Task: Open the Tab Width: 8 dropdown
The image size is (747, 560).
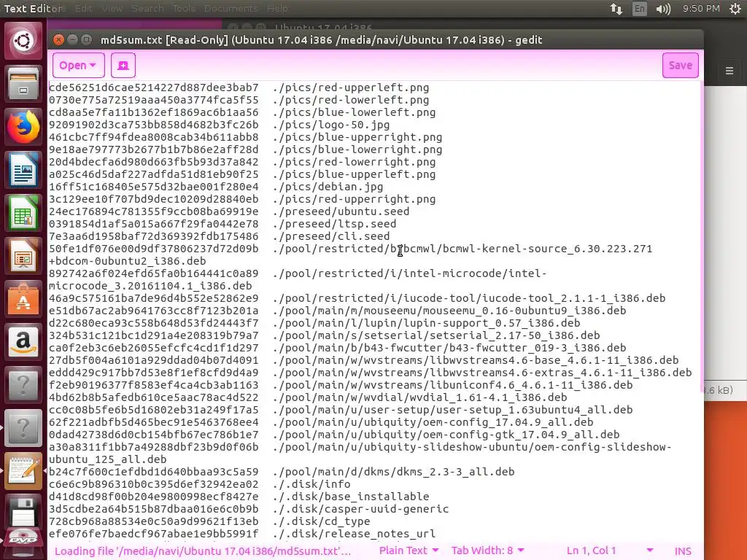Action: point(487,551)
